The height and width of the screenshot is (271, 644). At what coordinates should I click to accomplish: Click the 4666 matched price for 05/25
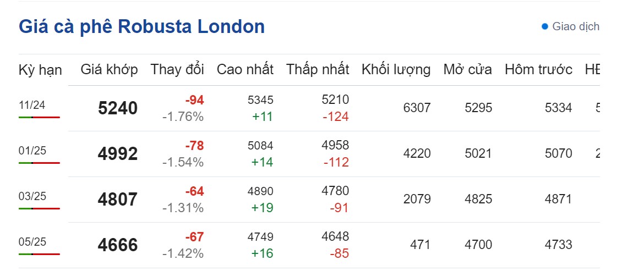click(118, 245)
